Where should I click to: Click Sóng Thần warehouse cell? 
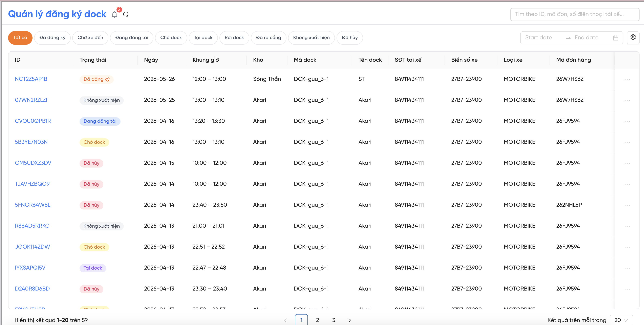click(x=267, y=79)
